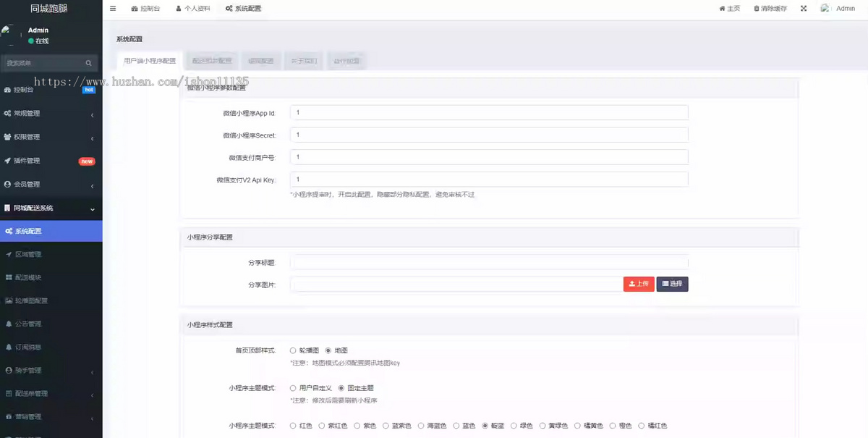Expand 营销管理 with its chevron
The height and width of the screenshot is (438, 868).
pyautogui.click(x=93, y=418)
